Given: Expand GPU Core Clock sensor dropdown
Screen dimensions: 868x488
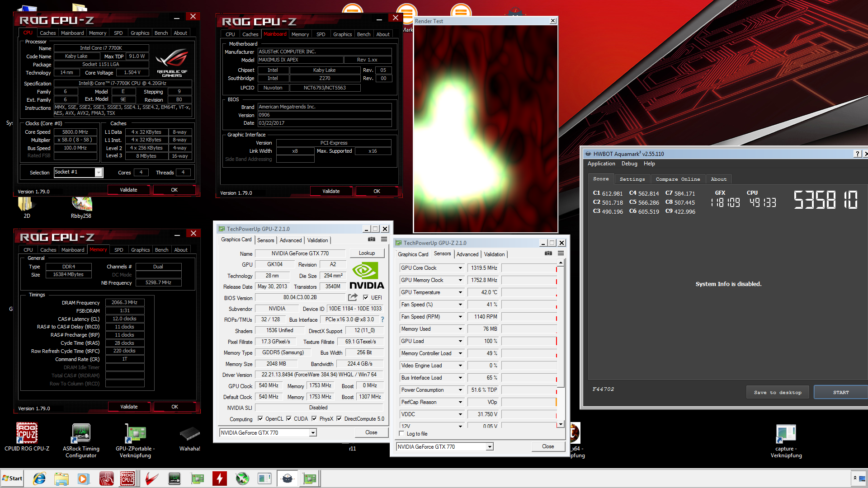Looking at the screenshot, I should coord(460,268).
